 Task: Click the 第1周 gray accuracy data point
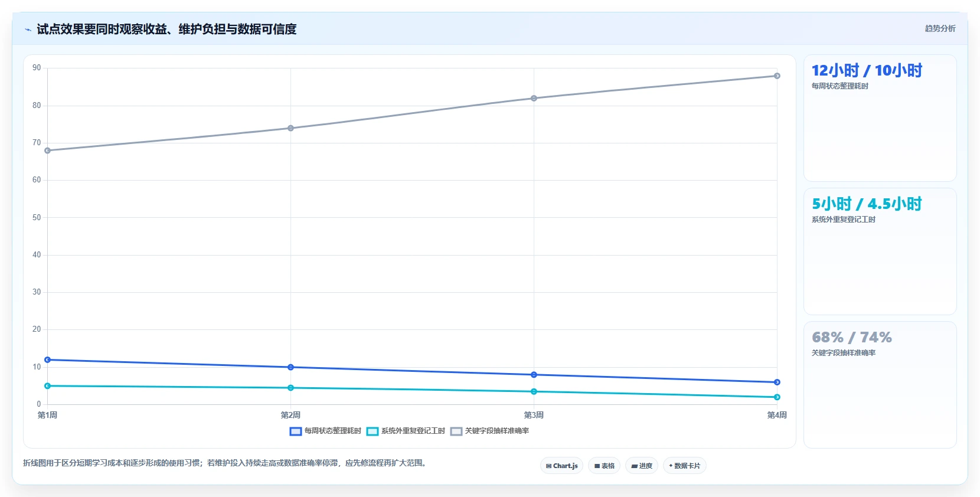(48, 151)
